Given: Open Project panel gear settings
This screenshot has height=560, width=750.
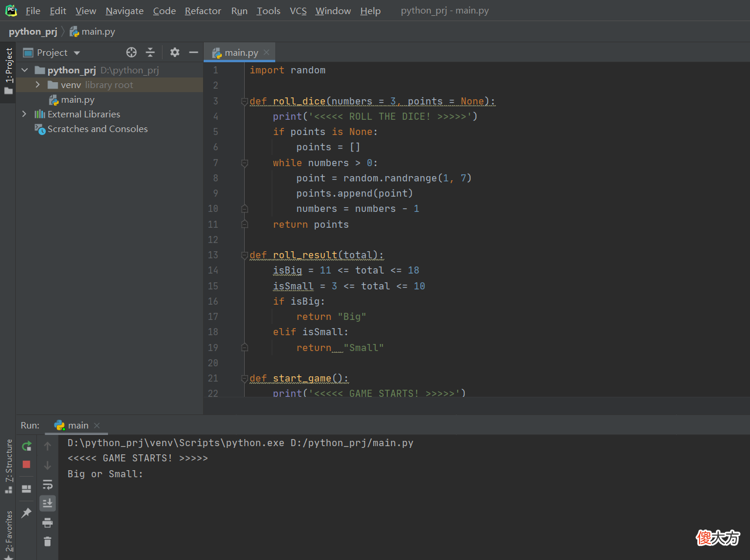Looking at the screenshot, I should click(175, 52).
